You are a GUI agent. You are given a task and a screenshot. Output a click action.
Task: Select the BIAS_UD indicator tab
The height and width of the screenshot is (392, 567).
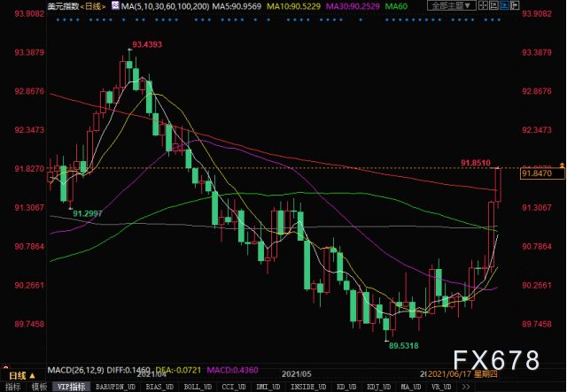click(x=159, y=387)
